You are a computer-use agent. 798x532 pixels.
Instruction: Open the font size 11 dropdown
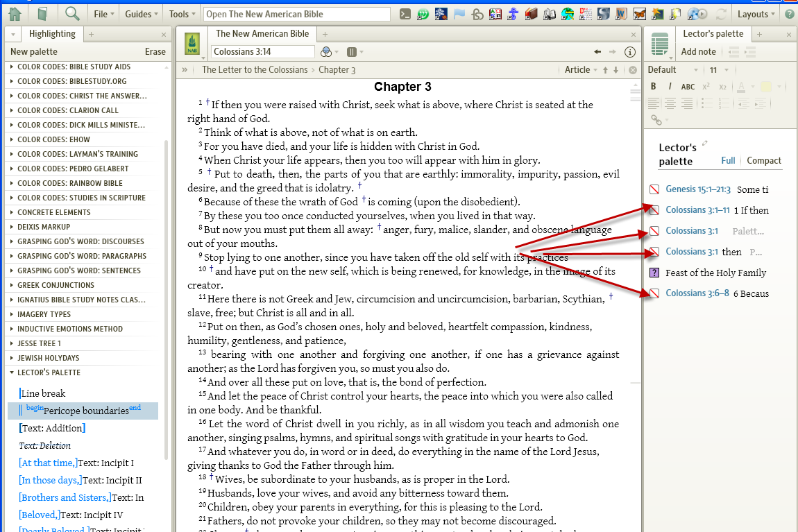coord(719,69)
